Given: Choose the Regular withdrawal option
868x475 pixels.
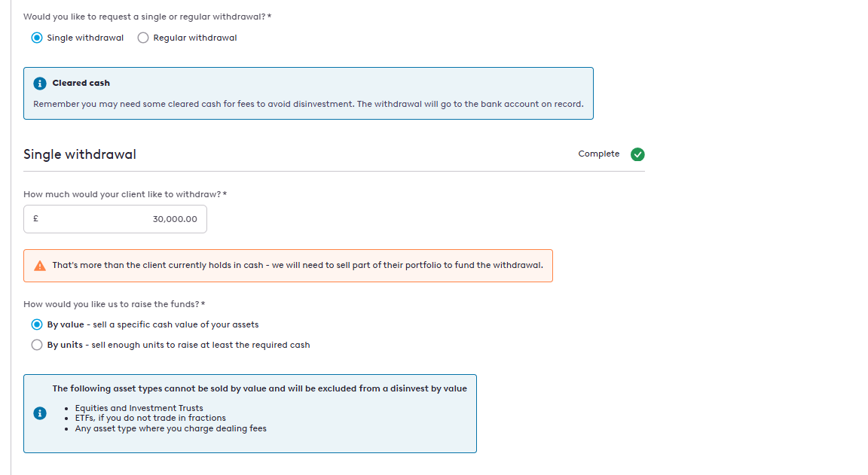Looking at the screenshot, I should tap(143, 38).
